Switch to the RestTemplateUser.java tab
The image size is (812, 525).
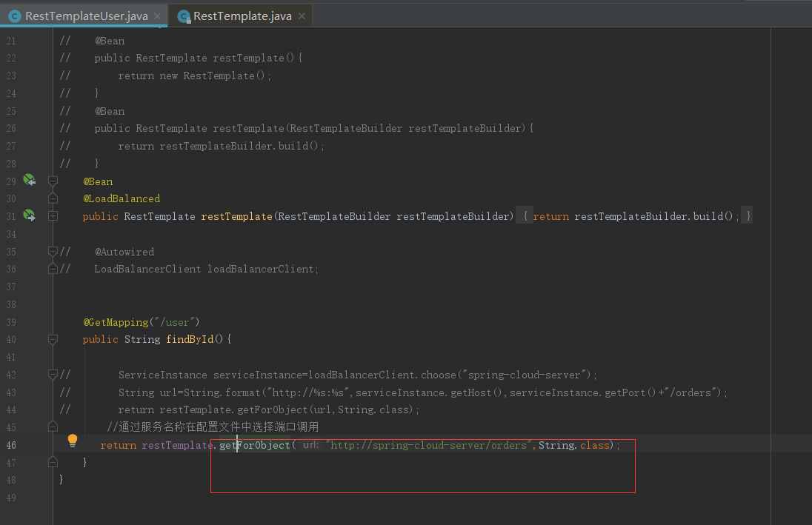87,16
